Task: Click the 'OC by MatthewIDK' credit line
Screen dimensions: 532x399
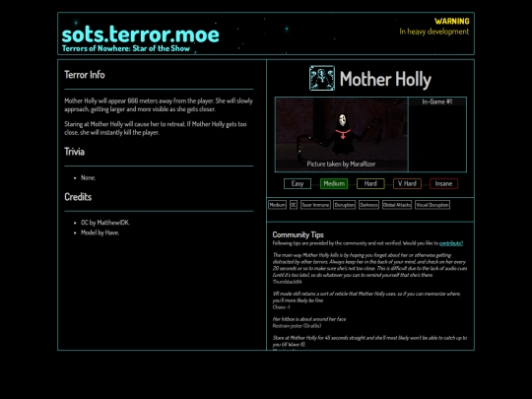Action: tap(104, 223)
